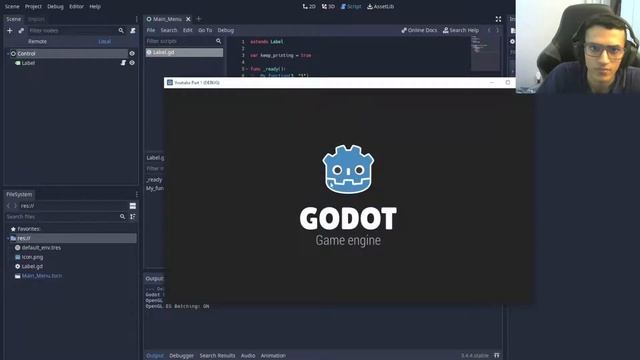Image resolution: width=640 pixels, height=360 pixels.
Task: Open the Scene menu
Action: pos(12,7)
